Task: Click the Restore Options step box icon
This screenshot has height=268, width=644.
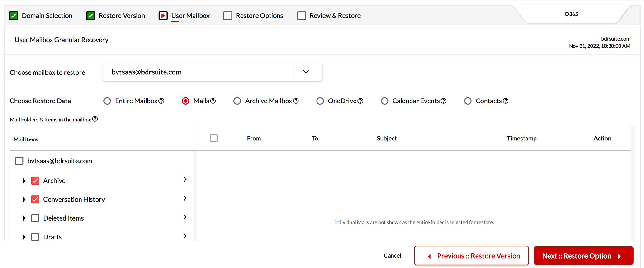Action: [228, 16]
